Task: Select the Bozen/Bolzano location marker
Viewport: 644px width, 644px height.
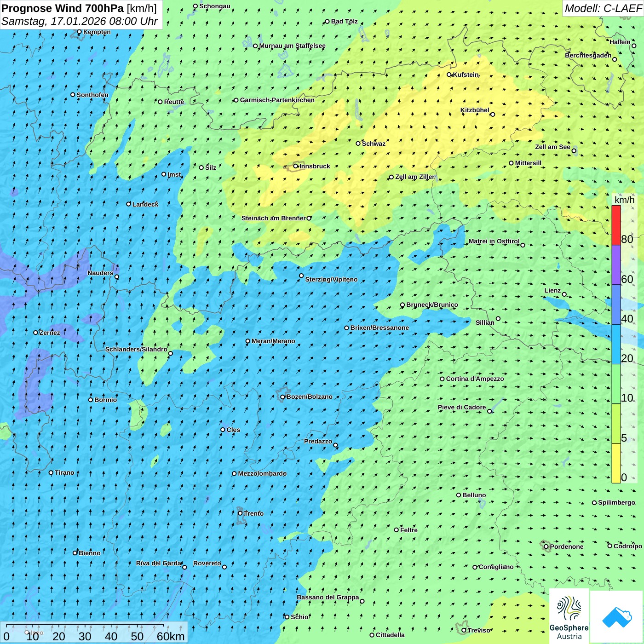Action: point(282,397)
